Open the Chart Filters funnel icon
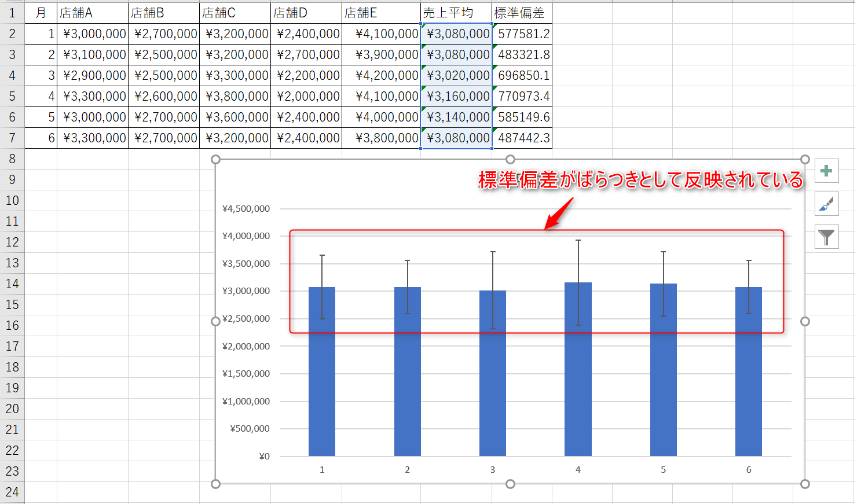The height and width of the screenshot is (504, 861). coord(826,237)
